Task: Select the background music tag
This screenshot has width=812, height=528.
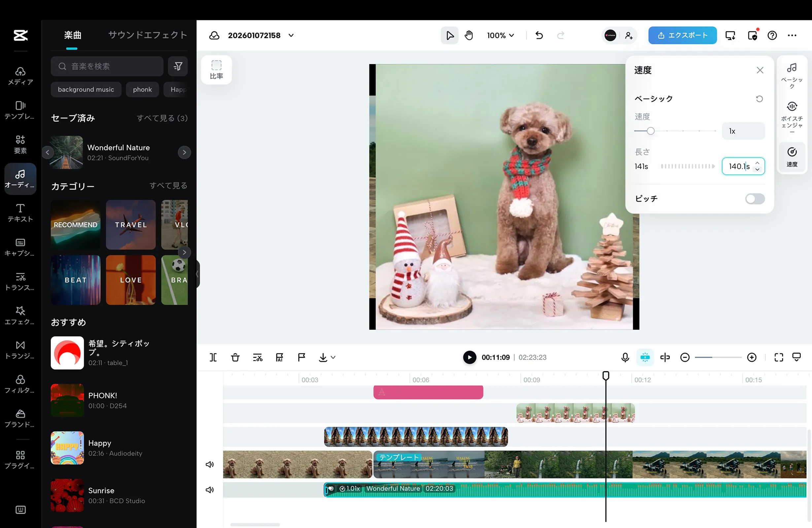Action: pos(86,89)
